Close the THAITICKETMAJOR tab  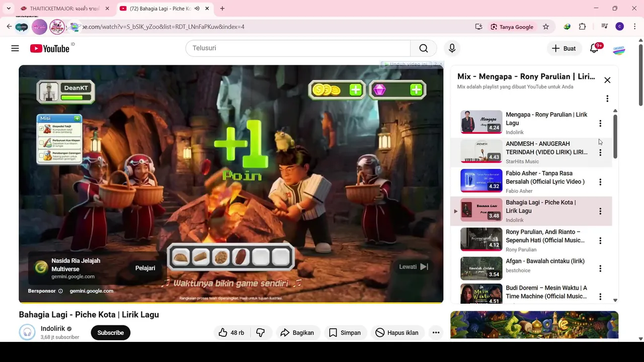107,9
